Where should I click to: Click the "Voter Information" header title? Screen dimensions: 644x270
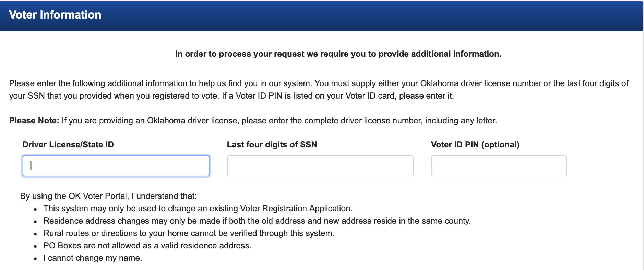[x=55, y=15]
